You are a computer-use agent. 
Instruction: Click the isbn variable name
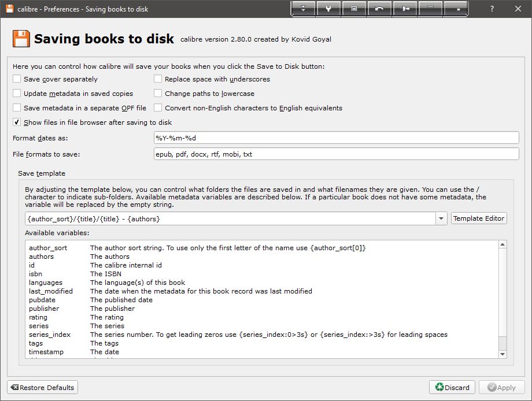pos(35,274)
